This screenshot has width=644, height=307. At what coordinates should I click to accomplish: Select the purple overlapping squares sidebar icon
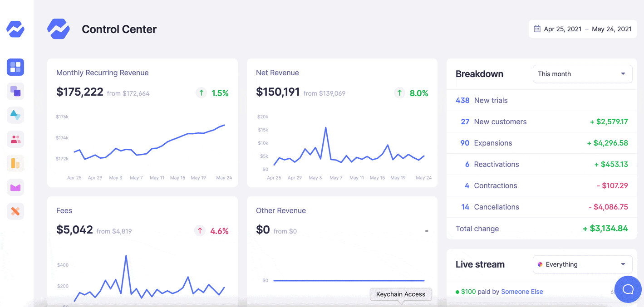(15, 91)
